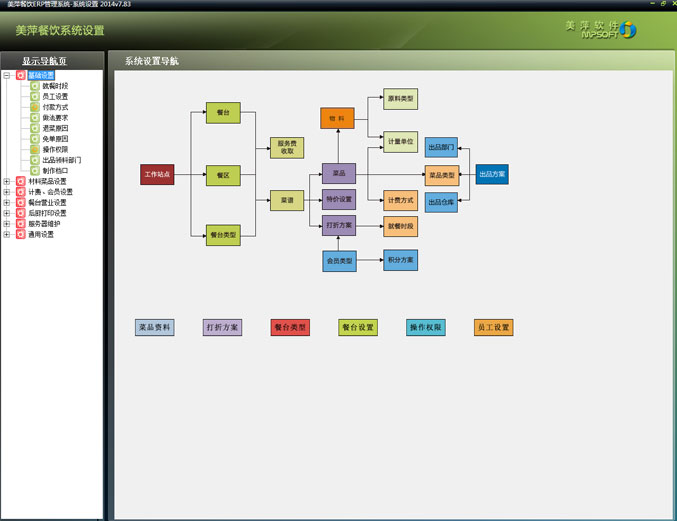Image resolution: width=677 pixels, height=521 pixels.
Task: Select the 操作权限 tree icon
Action: point(35,149)
